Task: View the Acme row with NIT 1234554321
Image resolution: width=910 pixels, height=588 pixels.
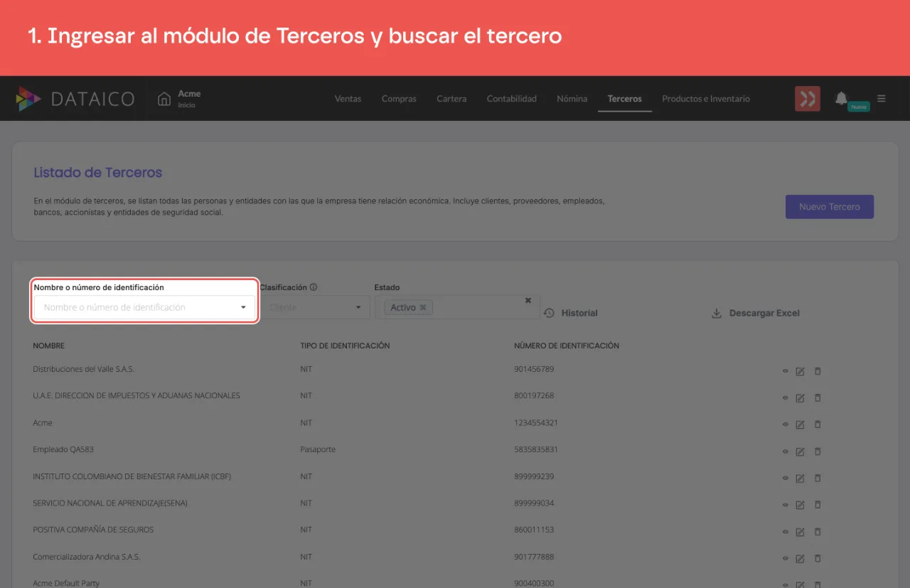Action: click(786, 424)
